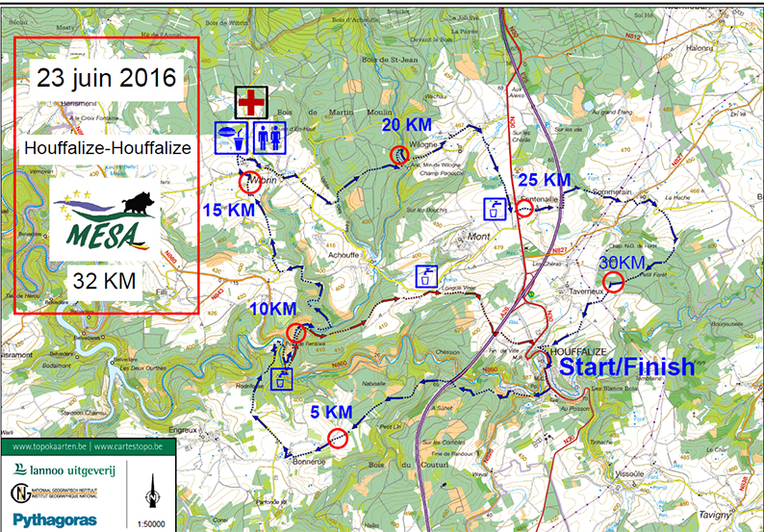Click the '1:50000' map scale text
Screen dimensions: 764x532
(x=151, y=524)
